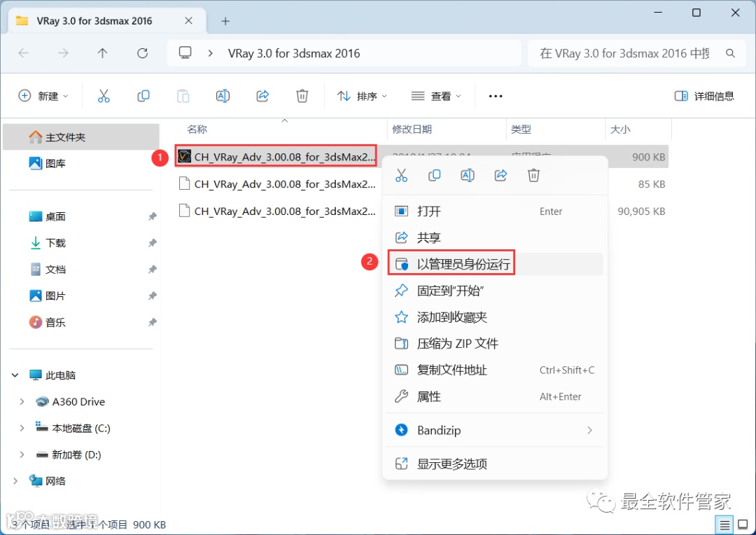Click the chevron in the address bar
The height and width of the screenshot is (535, 756).
tap(210, 53)
